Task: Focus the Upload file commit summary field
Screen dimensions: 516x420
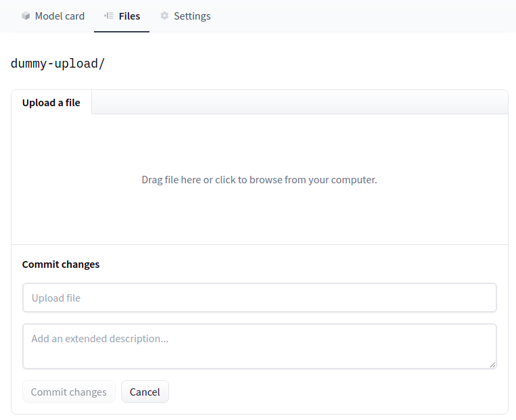Action: [x=259, y=298]
